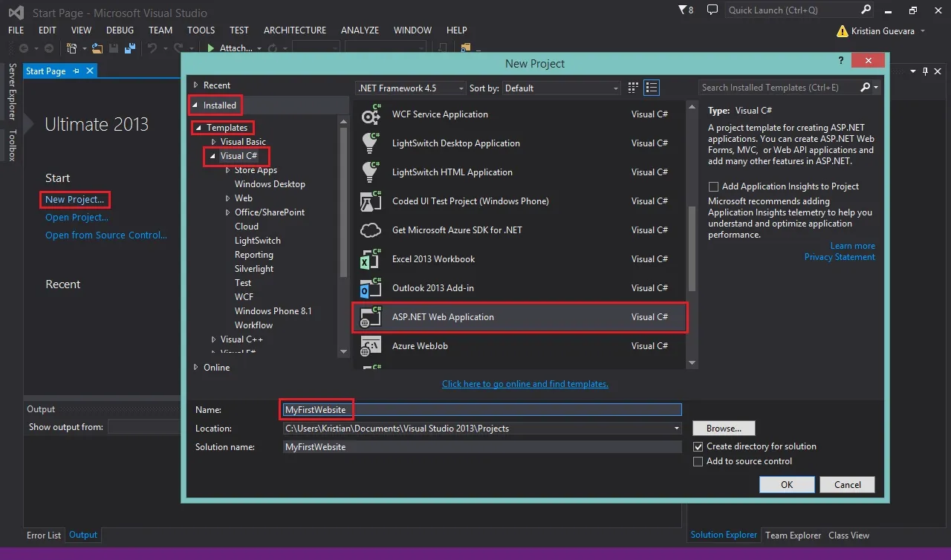Select Excel 2013 Workbook template icon
951x560 pixels.
[x=370, y=259]
